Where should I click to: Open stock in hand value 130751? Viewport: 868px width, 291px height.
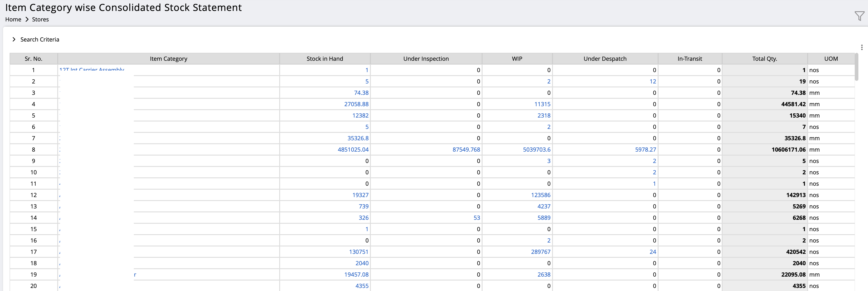click(359, 252)
